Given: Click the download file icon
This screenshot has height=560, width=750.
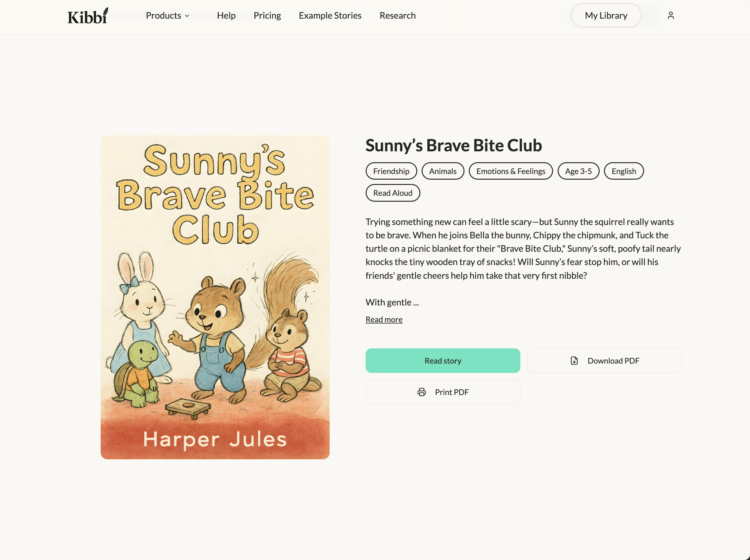Looking at the screenshot, I should click(574, 361).
